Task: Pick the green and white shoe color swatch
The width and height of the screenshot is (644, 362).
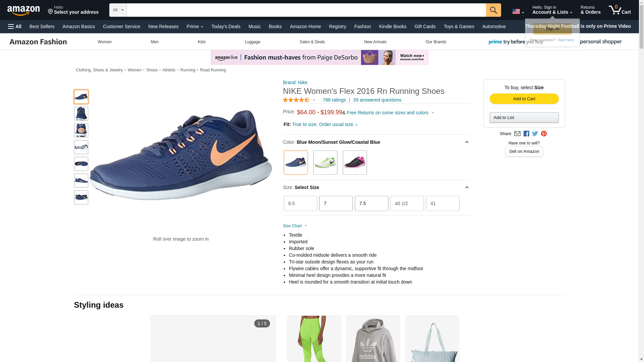Action: (325, 163)
